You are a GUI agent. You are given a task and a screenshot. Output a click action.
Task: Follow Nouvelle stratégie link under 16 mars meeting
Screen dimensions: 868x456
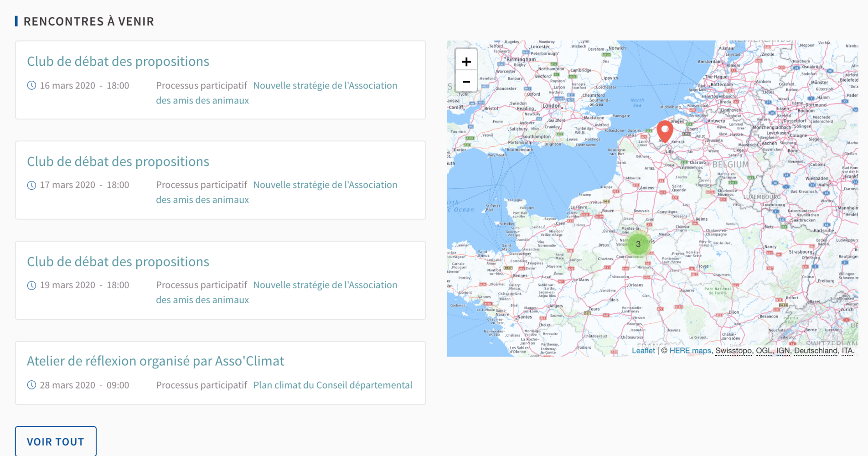(x=325, y=86)
